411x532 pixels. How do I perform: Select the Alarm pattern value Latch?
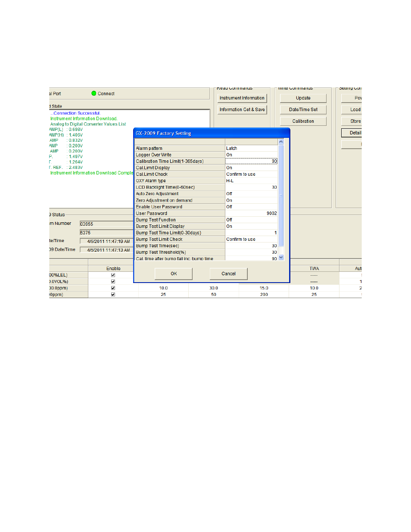[x=252, y=148]
